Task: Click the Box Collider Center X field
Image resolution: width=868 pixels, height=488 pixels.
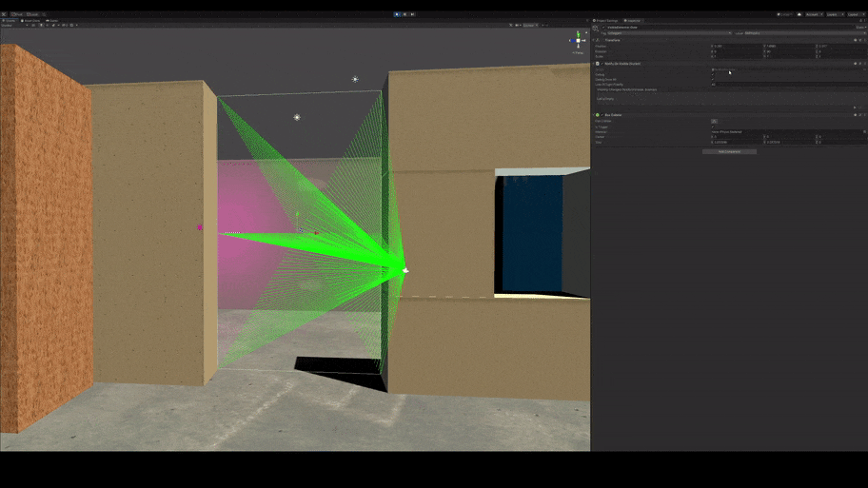Action: pos(738,137)
